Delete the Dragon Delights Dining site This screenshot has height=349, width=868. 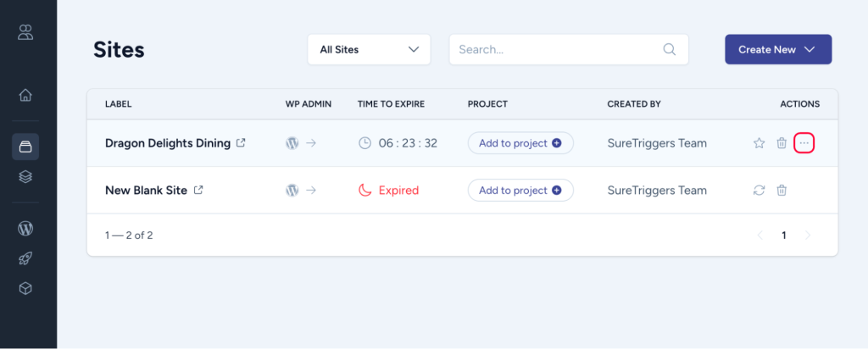(782, 143)
